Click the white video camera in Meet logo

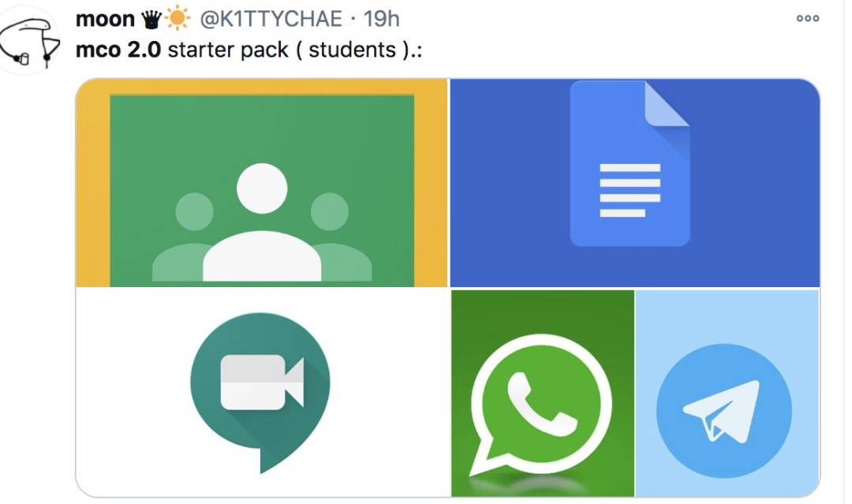pos(262,383)
